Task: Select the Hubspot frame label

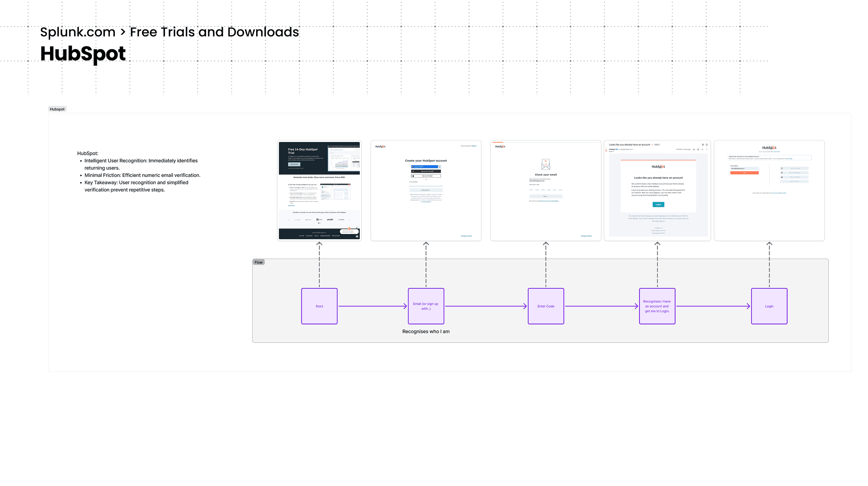Action: [57, 109]
